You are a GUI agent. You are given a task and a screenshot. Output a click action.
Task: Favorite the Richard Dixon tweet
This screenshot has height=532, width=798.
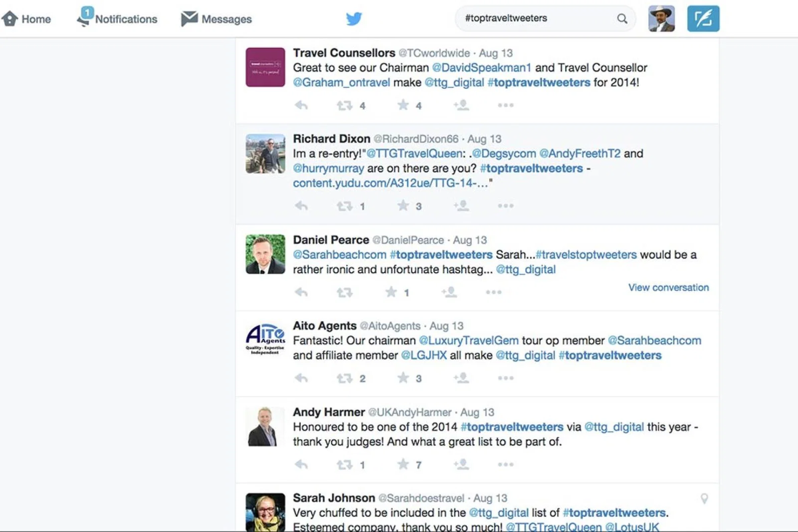coord(403,205)
